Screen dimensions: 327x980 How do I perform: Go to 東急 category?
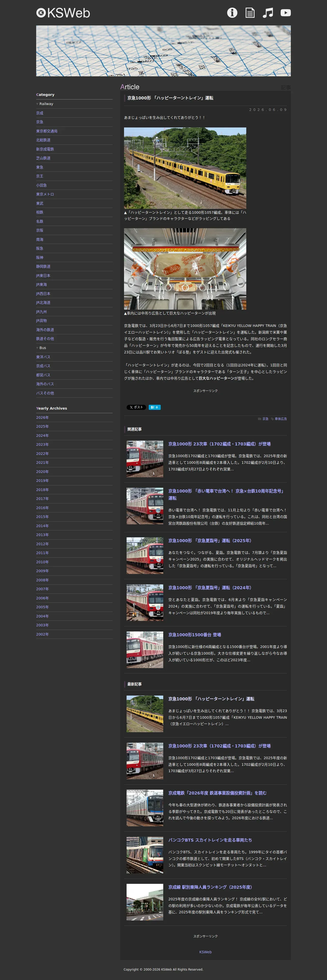(x=39, y=167)
